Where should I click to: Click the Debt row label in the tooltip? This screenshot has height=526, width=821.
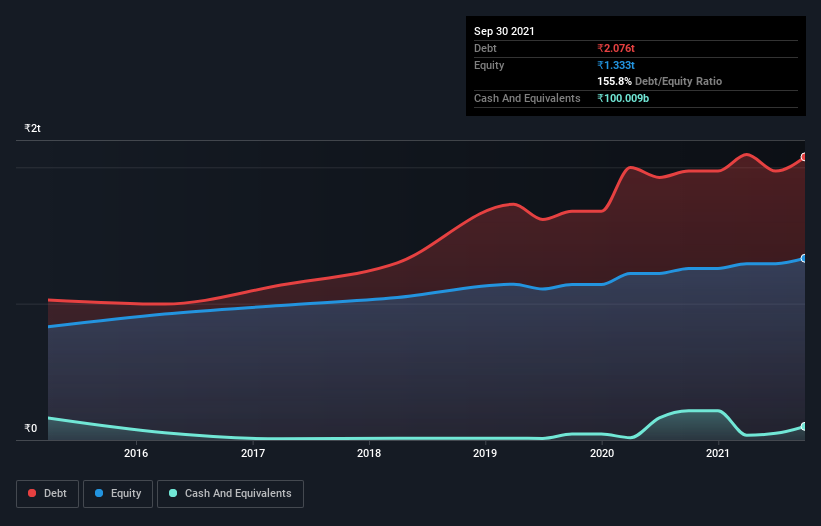pos(485,48)
